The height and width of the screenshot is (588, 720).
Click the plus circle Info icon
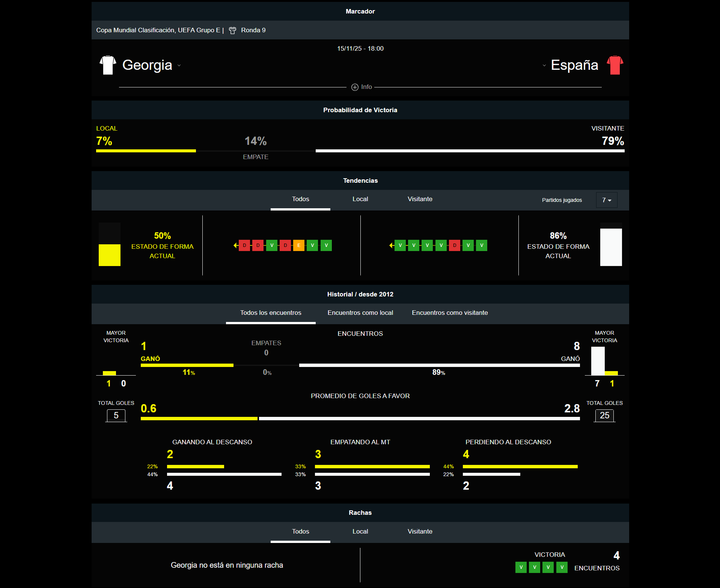(x=355, y=87)
